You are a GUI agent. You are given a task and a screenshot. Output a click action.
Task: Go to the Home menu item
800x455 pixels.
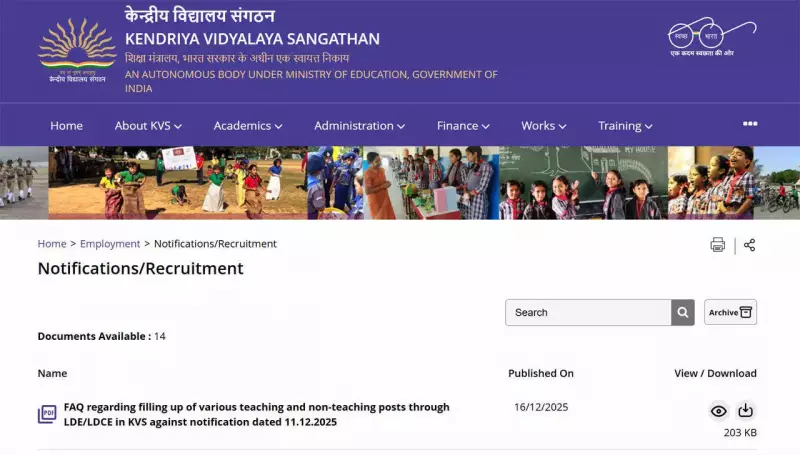pyautogui.click(x=66, y=126)
